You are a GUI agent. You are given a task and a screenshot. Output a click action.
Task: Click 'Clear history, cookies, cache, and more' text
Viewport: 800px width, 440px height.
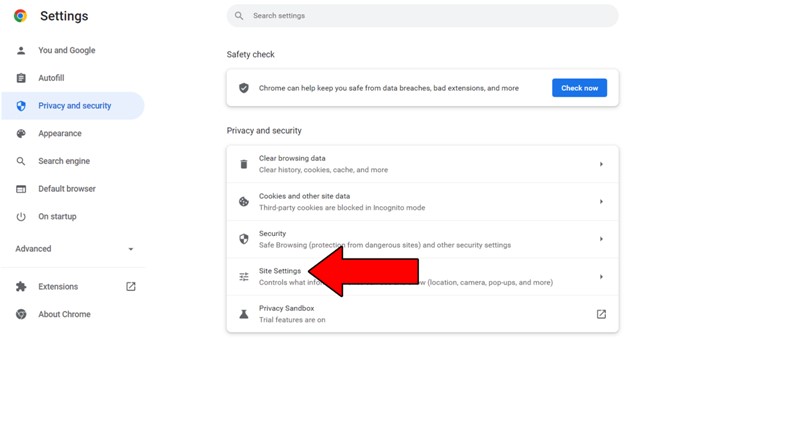click(x=323, y=170)
